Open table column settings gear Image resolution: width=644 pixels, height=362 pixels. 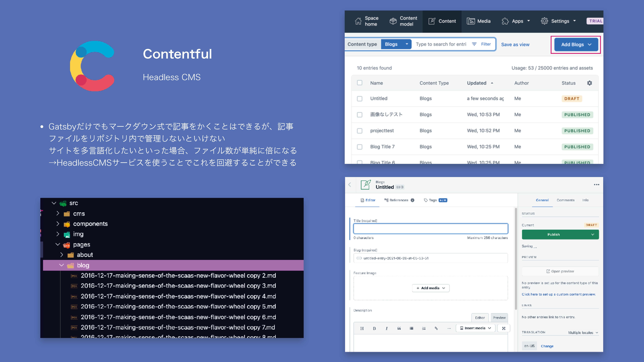pos(589,83)
